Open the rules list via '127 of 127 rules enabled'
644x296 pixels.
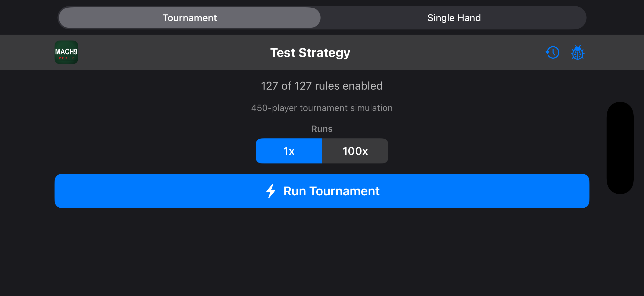tap(322, 85)
